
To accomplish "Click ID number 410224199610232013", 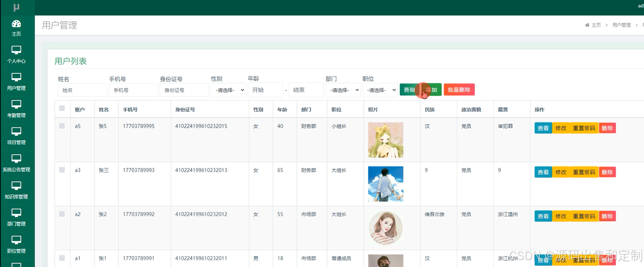I will [201, 170].
